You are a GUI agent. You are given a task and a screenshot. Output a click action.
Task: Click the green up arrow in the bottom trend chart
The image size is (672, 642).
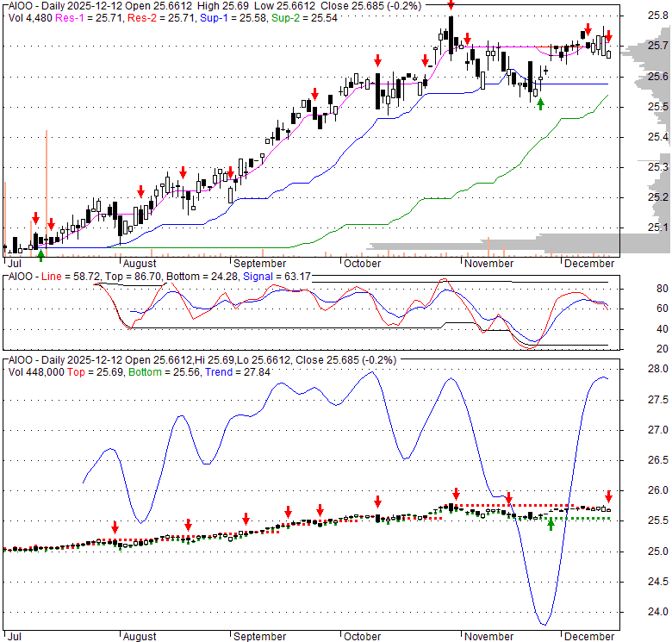(x=551, y=523)
